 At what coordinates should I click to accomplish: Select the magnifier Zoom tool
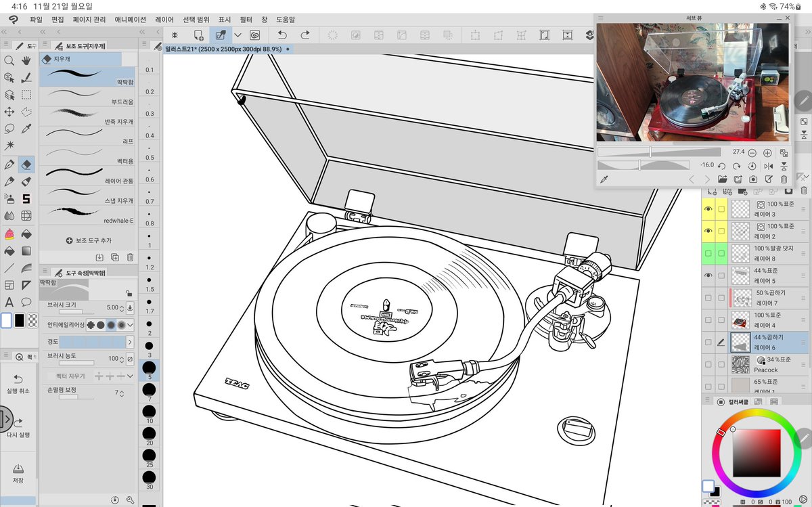click(x=9, y=60)
